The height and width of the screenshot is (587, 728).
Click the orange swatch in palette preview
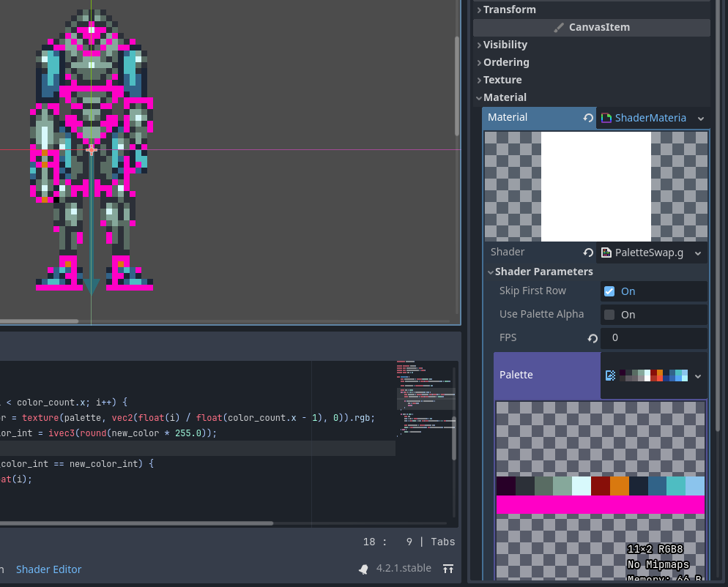[619, 485]
